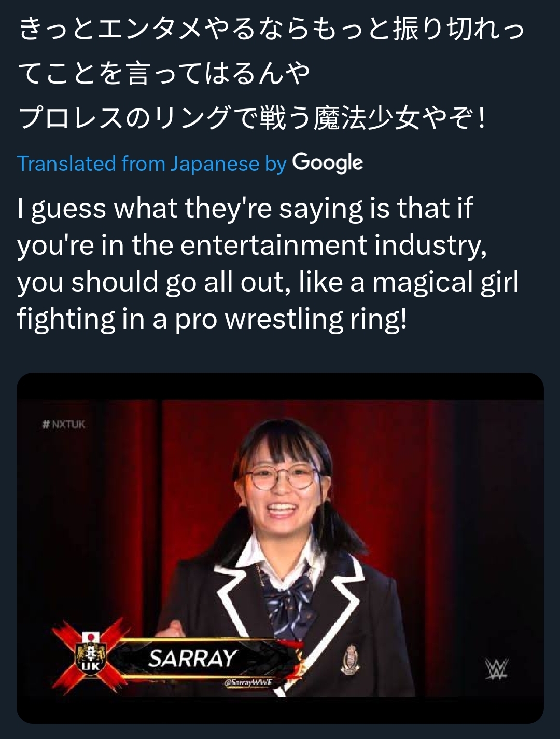The height and width of the screenshot is (739, 560).
Task: Click the translated line ending "pro wrestling ring!"
Action: click(212, 319)
